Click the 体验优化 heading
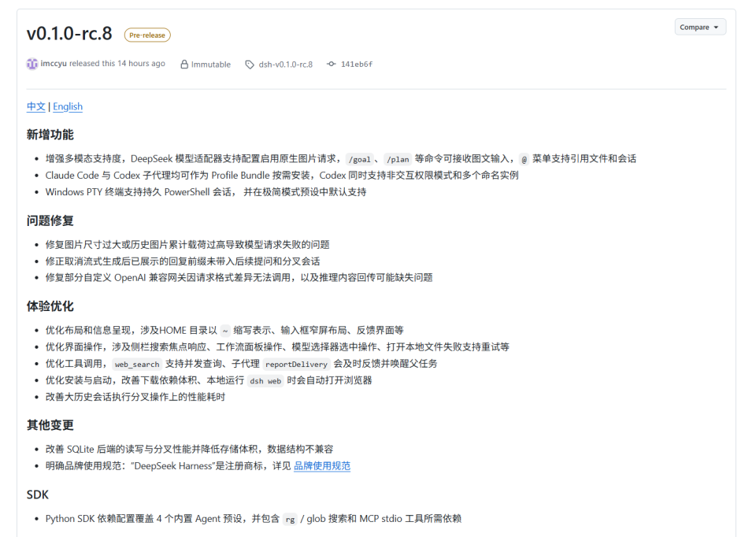This screenshot has height=537, width=756. tap(50, 306)
